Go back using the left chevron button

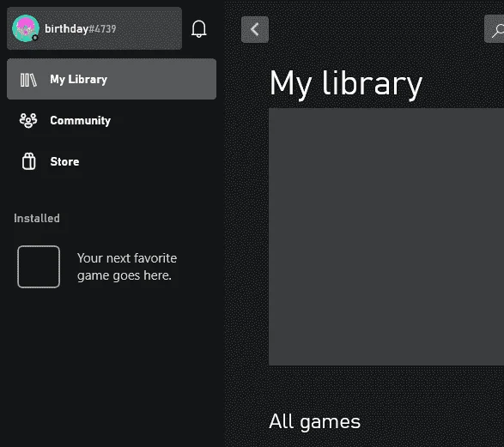[x=255, y=29]
